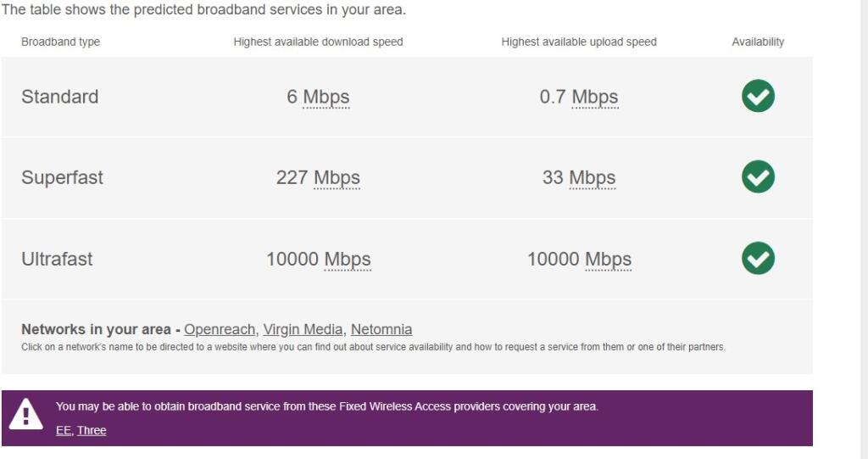Click the Availability column header

click(x=758, y=42)
